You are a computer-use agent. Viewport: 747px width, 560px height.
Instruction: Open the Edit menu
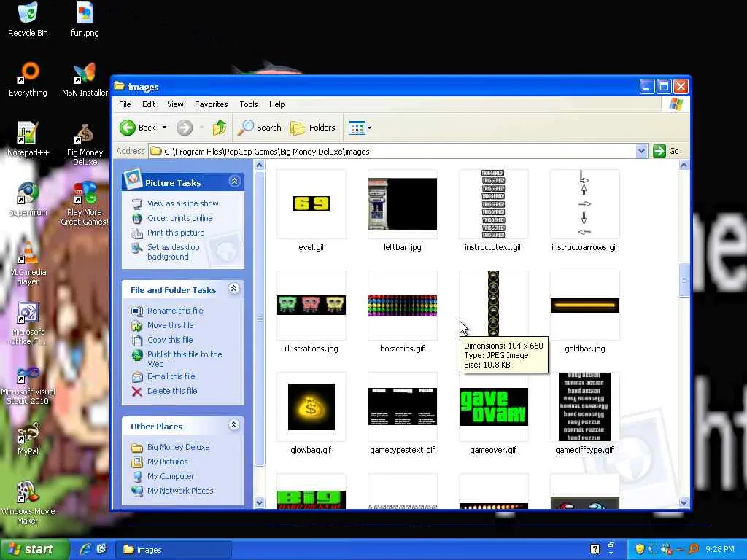point(149,104)
